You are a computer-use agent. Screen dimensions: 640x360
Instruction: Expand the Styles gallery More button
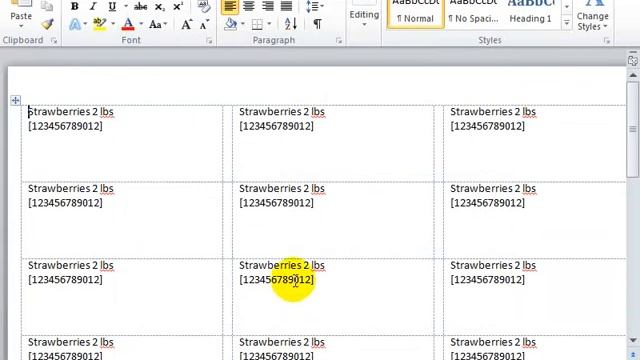coord(567,24)
